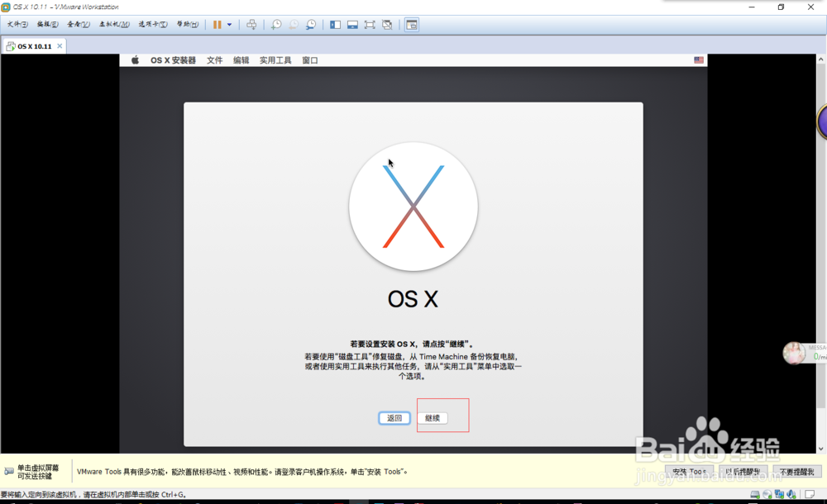Open the guest 编辑 menu
Screen dimensions: 827x504
click(241, 60)
